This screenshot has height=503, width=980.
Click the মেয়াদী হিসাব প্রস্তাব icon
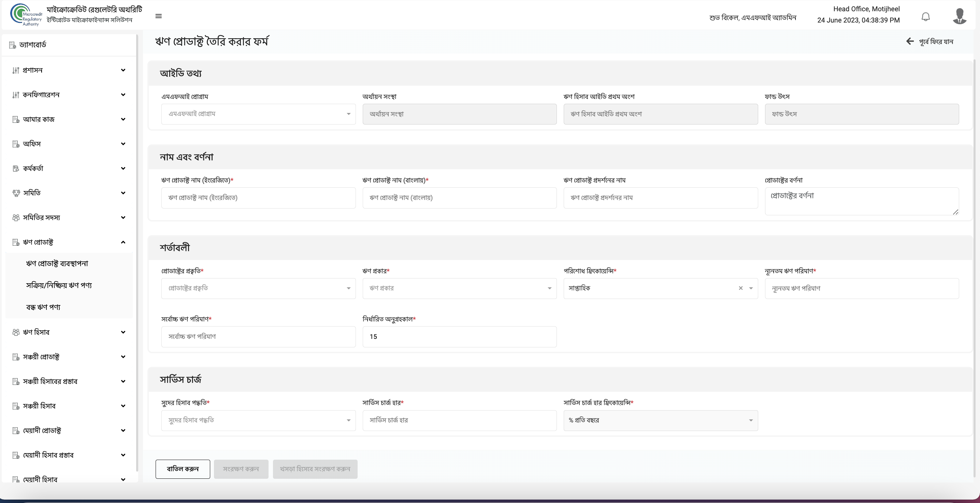(16, 455)
